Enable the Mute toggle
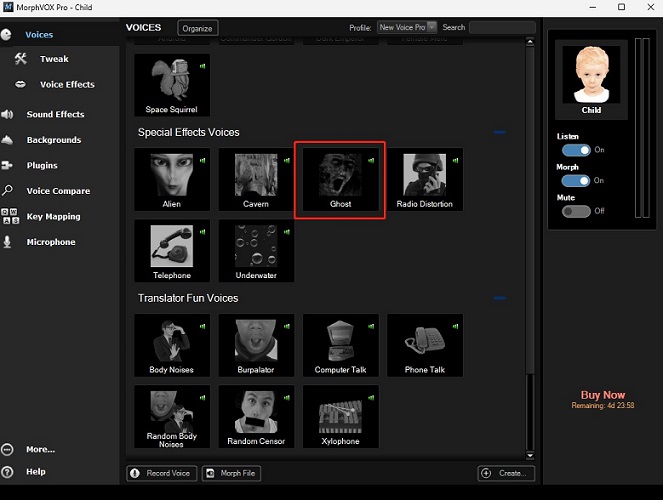663x500 pixels. (x=575, y=211)
